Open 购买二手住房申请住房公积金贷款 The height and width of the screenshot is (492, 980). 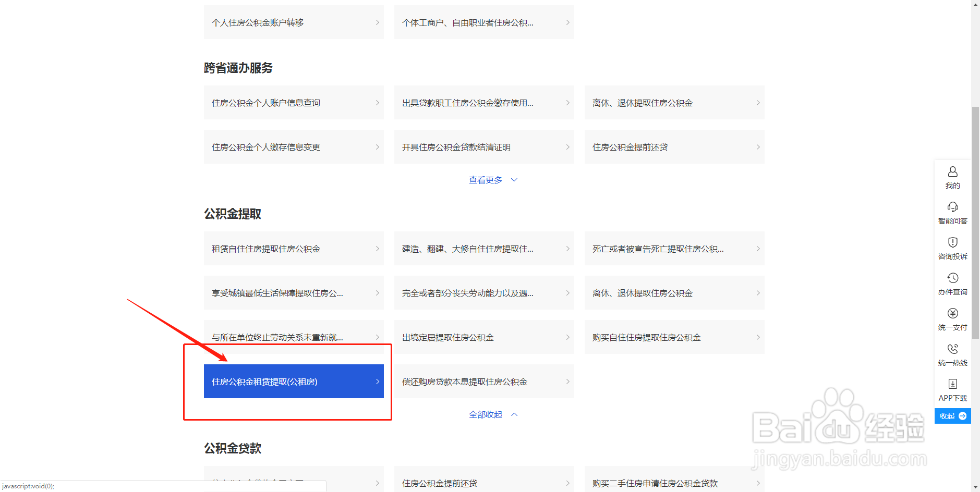[x=674, y=479]
